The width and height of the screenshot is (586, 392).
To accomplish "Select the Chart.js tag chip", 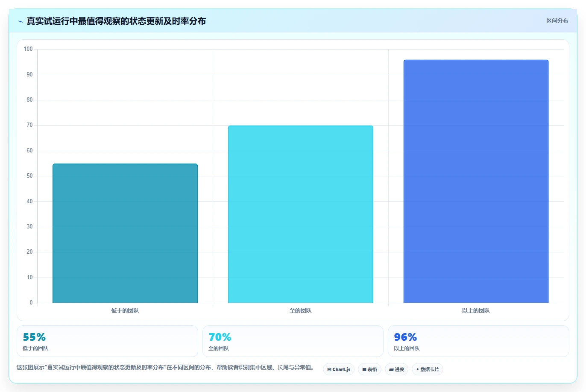I will click(339, 369).
